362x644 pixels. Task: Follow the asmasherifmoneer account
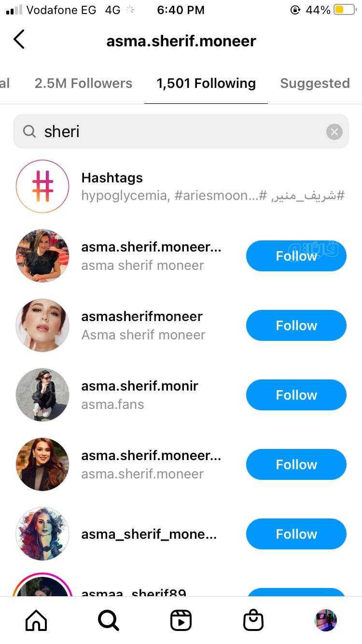click(x=296, y=325)
